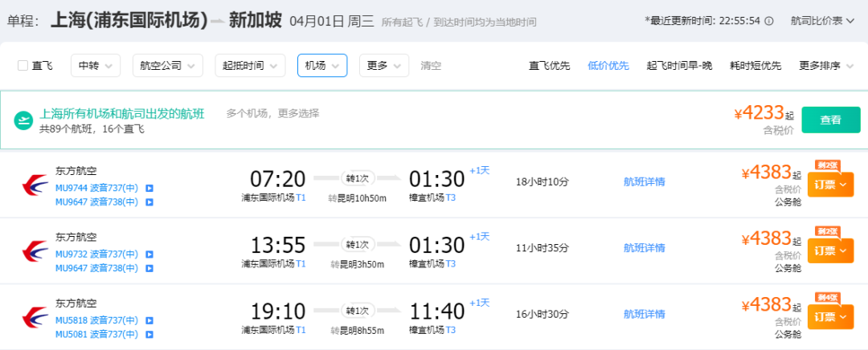The width and height of the screenshot is (868, 350).
Task: Click the green 查看 button
Action: (x=830, y=120)
